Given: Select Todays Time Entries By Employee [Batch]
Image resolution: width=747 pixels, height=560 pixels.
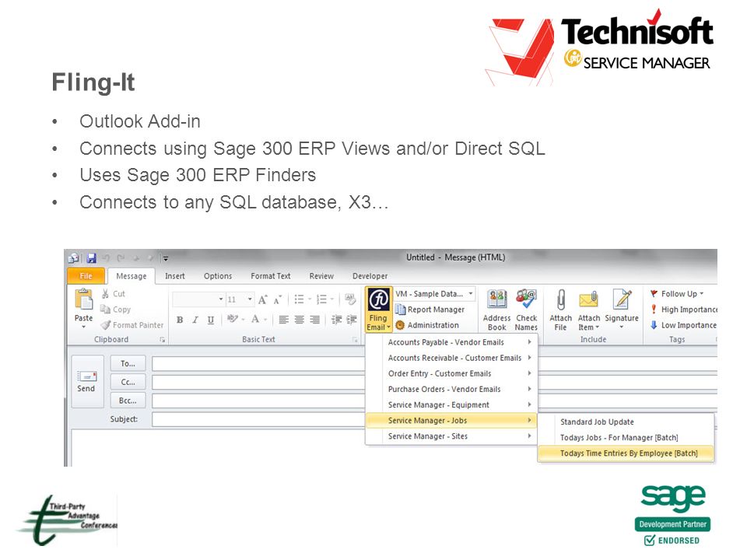Looking at the screenshot, I should pyautogui.click(x=626, y=453).
